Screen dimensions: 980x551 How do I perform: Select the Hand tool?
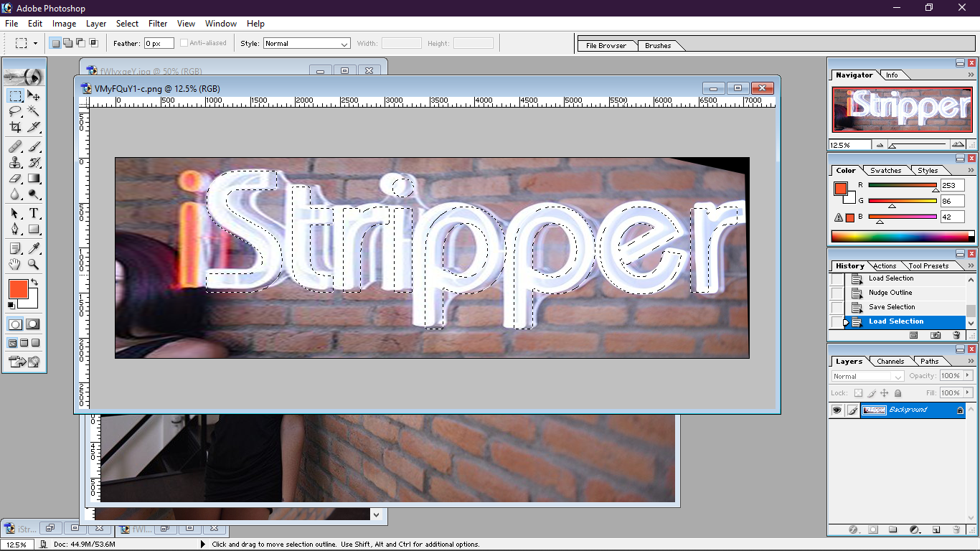pos(15,264)
